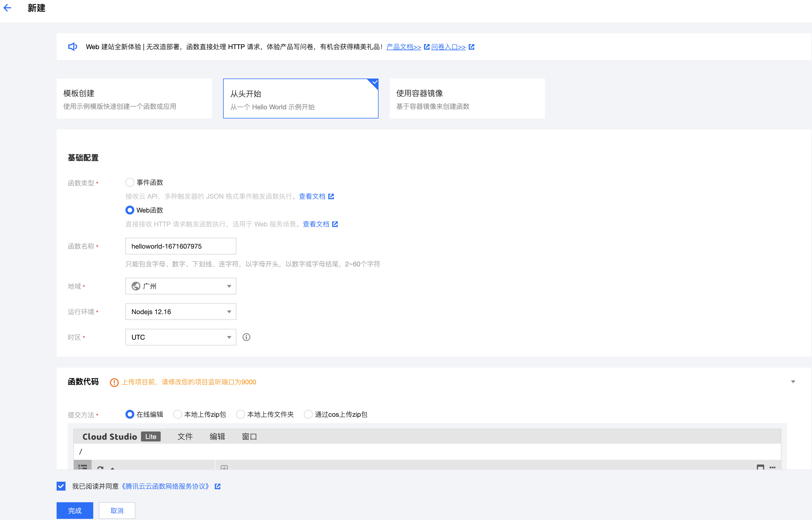Screen dimensions: 812x520
Task: Click the orange warning icon beside 函数代码
Action: tap(114, 382)
